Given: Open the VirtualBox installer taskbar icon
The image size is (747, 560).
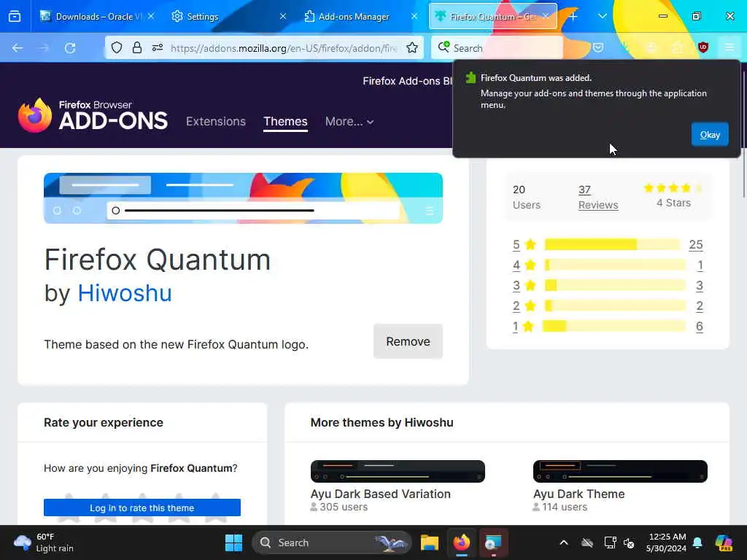Looking at the screenshot, I should (493, 542).
